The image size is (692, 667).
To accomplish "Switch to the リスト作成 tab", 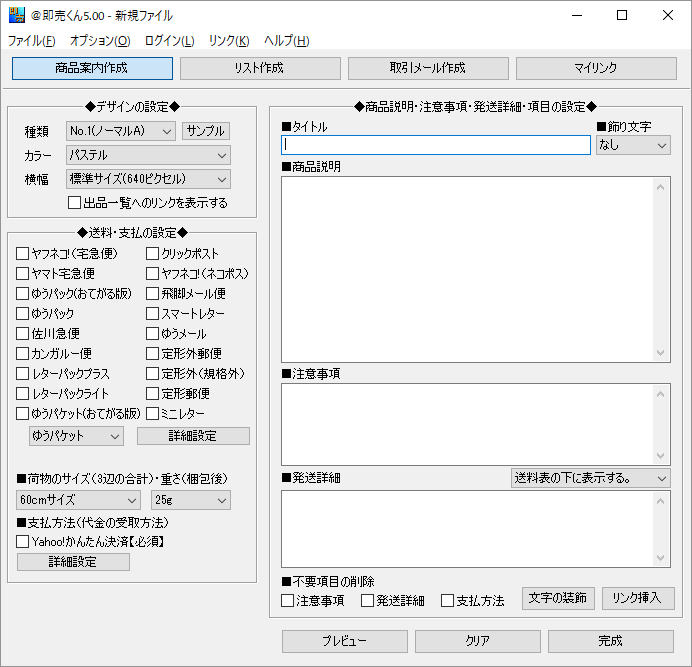I will coord(260,68).
